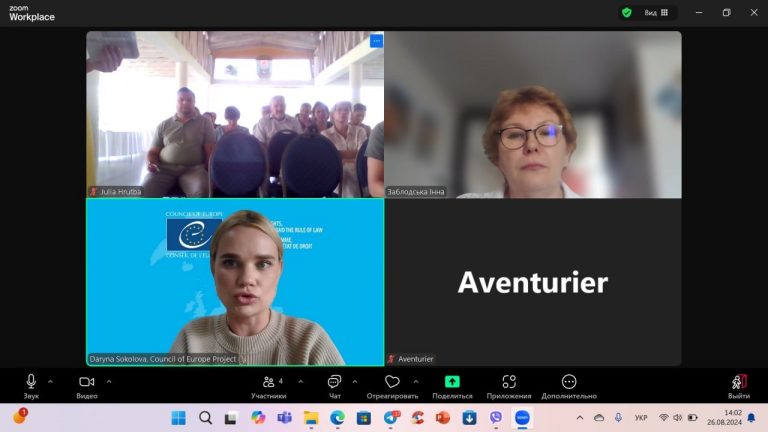Toggle camera with the Видео button
The image size is (768, 432).
click(86, 385)
